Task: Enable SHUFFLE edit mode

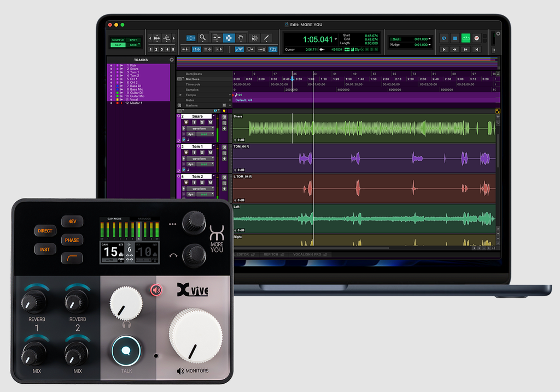Action: pyautogui.click(x=118, y=40)
